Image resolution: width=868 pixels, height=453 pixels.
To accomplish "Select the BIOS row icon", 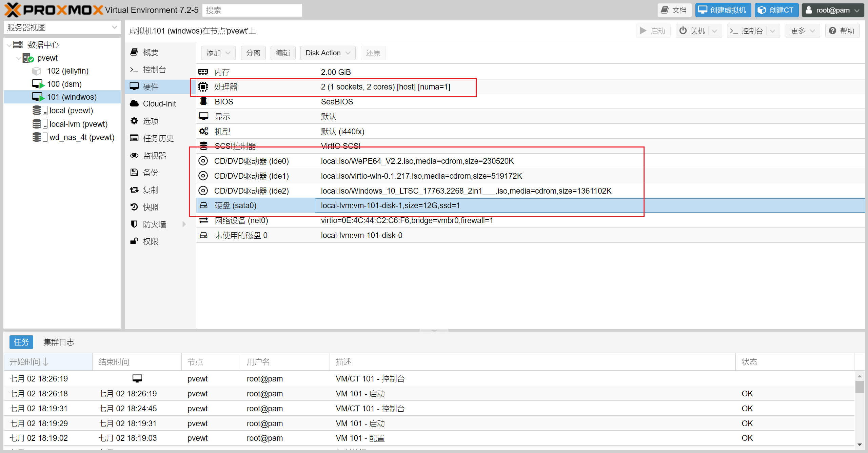I will coord(203,101).
